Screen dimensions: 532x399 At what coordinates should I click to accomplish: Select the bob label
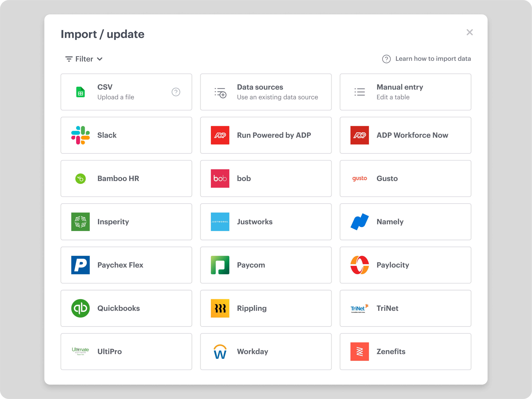(244, 179)
